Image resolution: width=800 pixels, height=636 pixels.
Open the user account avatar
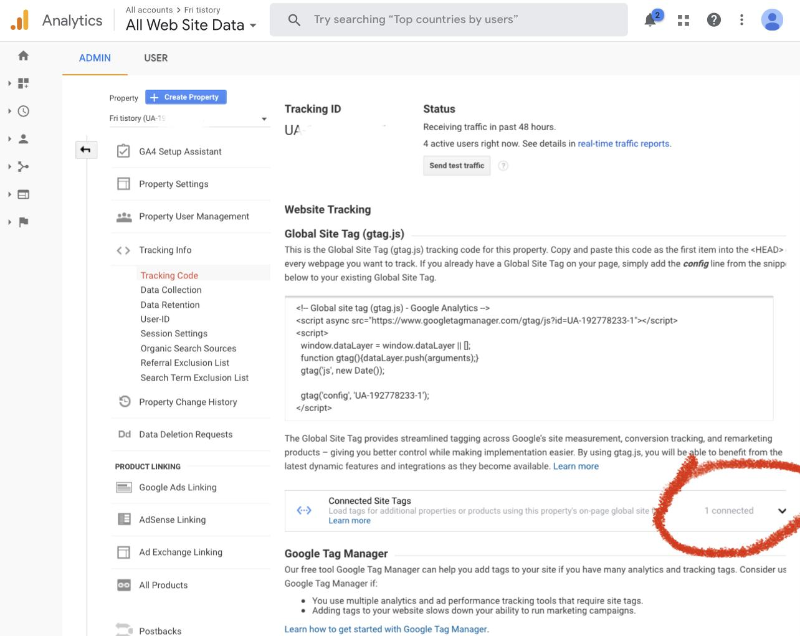[771, 20]
